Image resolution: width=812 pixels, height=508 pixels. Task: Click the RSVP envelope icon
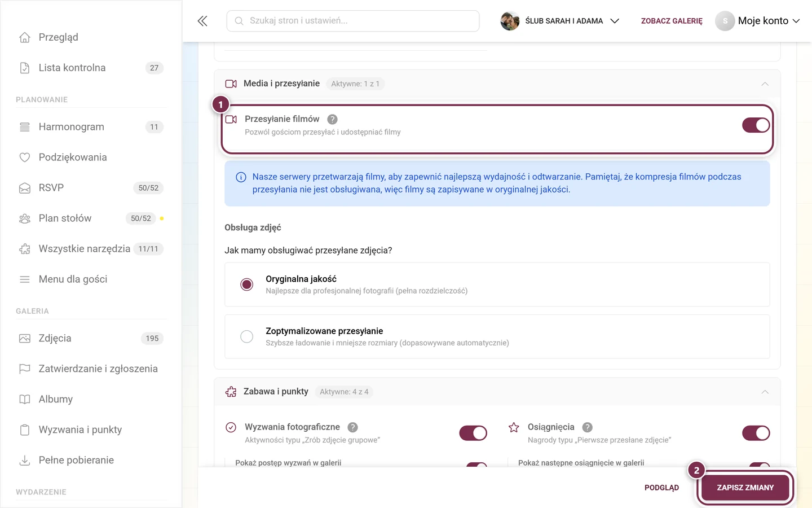coord(25,188)
